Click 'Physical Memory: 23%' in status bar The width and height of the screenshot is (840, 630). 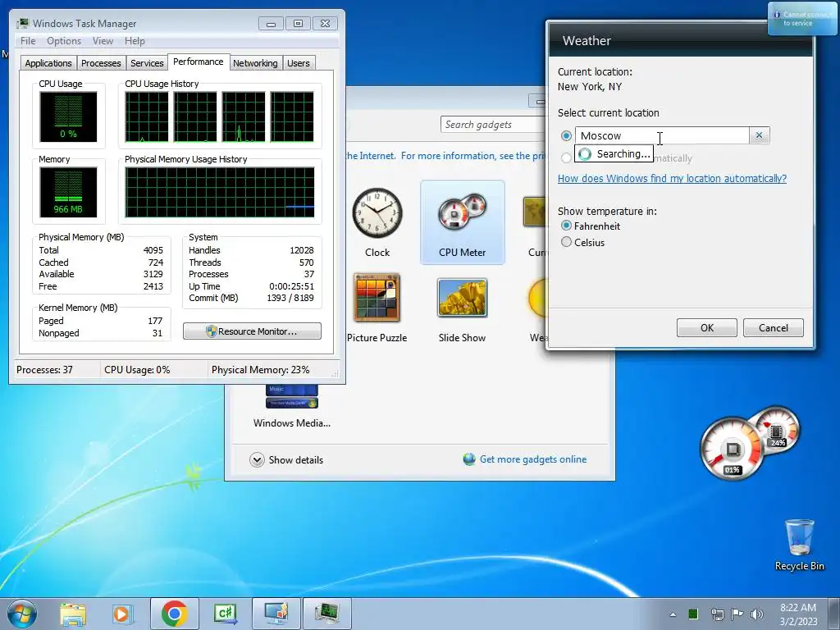[x=260, y=370]
